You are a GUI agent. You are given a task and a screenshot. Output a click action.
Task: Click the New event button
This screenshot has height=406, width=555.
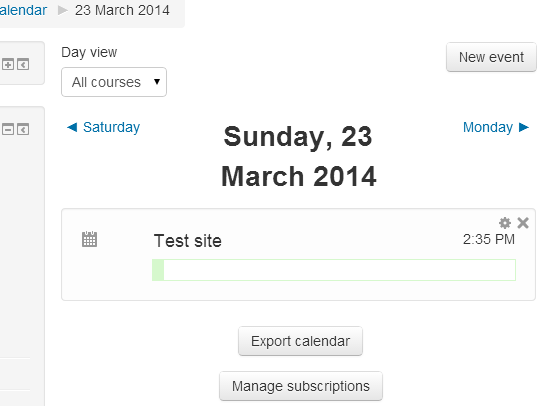[x=491, y=57]
